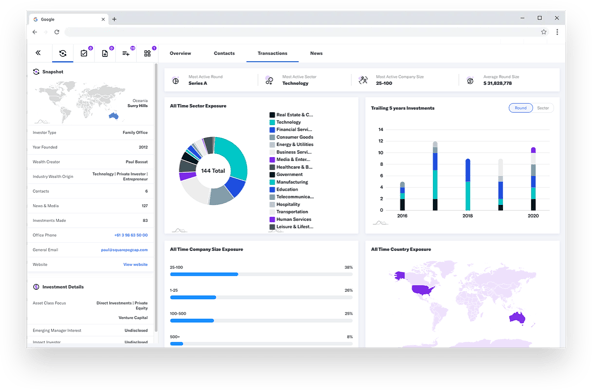This screenshot has height=390, width=592.
Task: Click Australia on the country exposure map
Action: 517,318
